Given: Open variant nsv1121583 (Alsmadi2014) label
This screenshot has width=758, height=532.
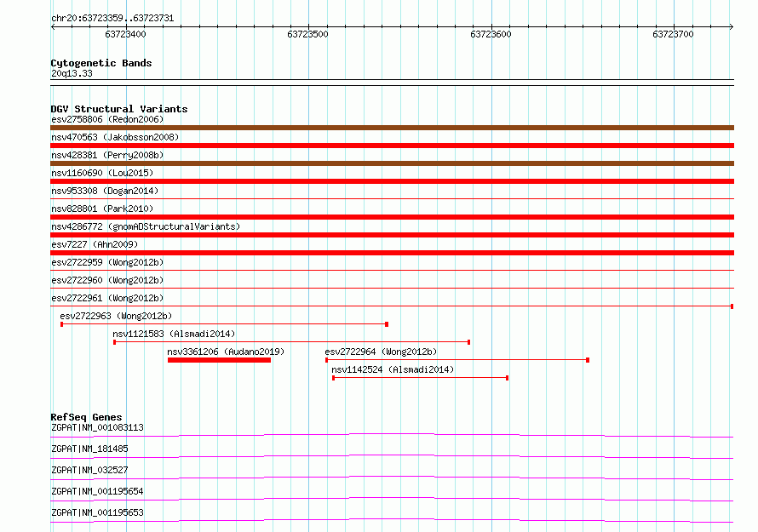Looking at the screenshot, I should pyautogui.click(x=174, y=334).
